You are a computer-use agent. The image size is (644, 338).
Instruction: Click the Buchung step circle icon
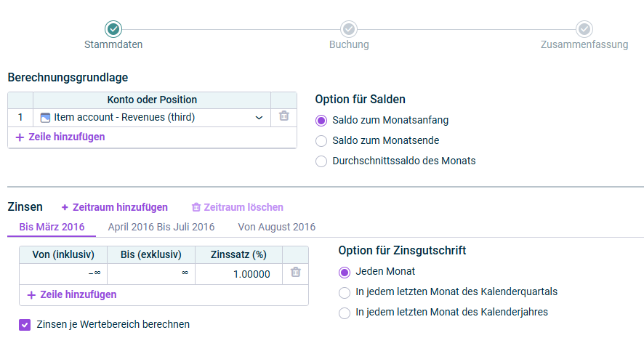coord(349,29)
